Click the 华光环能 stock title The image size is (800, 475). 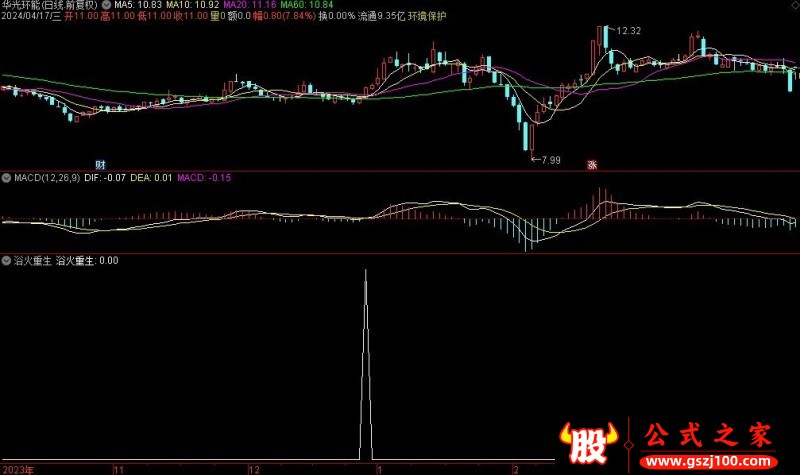(27, 5)
